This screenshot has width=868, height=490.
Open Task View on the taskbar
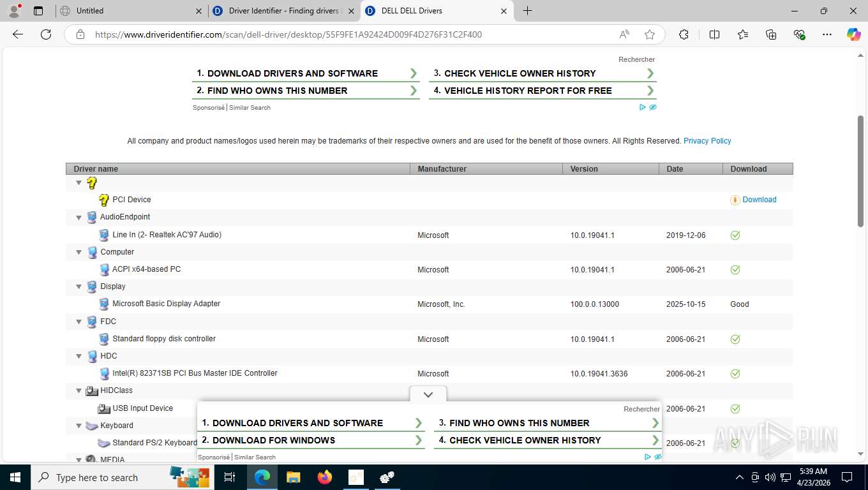[x=230, y=477]
